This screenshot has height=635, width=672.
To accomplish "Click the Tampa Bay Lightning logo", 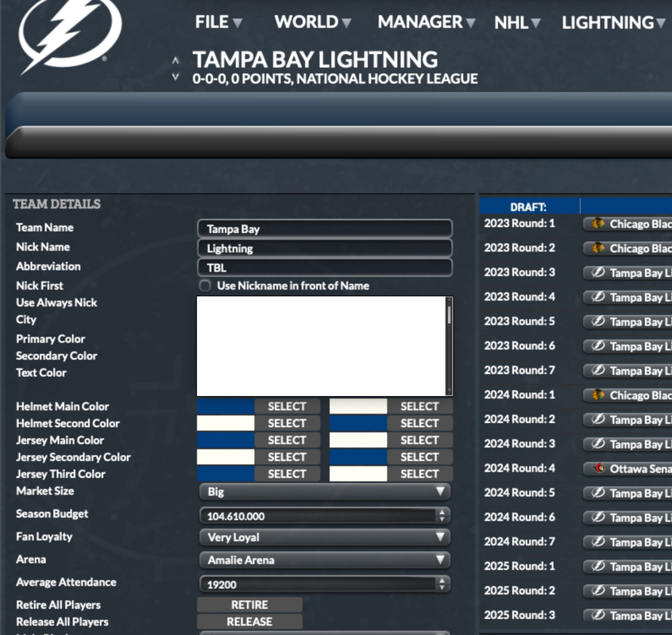I will pos(70,37).
